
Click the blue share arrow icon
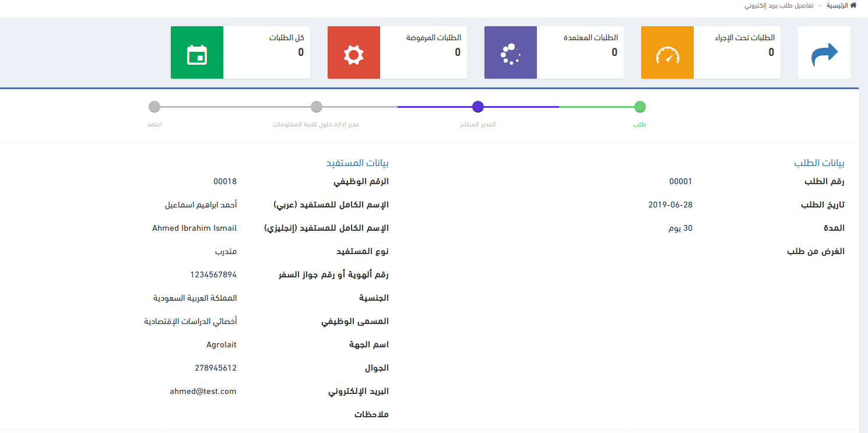(824, 53)
